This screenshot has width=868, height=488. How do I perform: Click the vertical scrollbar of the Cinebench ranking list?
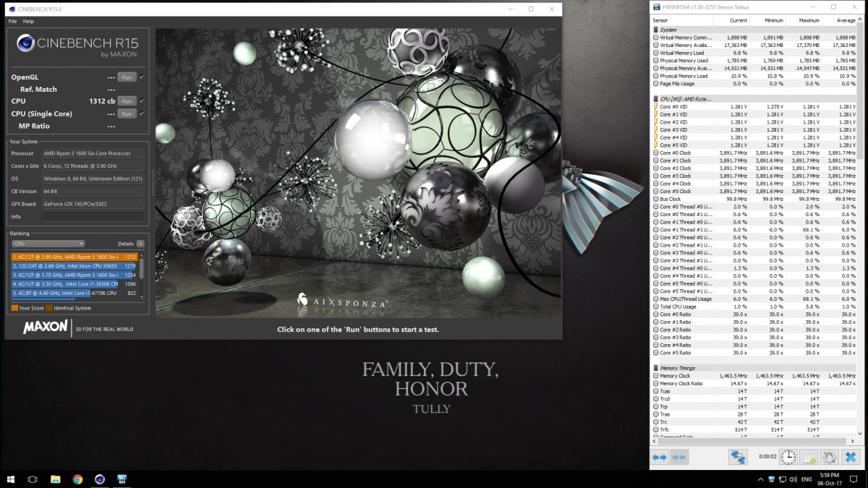tap(142, 275)
